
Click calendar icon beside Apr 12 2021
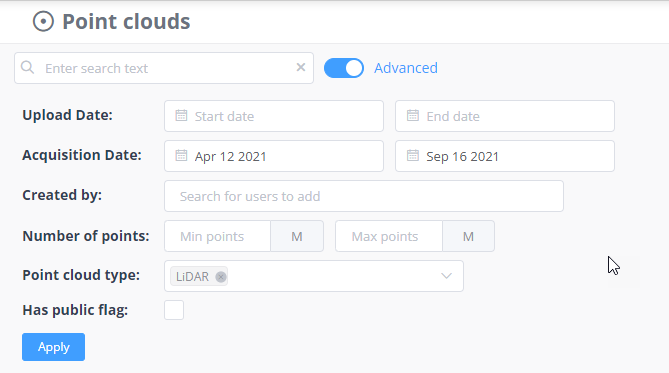181,155
